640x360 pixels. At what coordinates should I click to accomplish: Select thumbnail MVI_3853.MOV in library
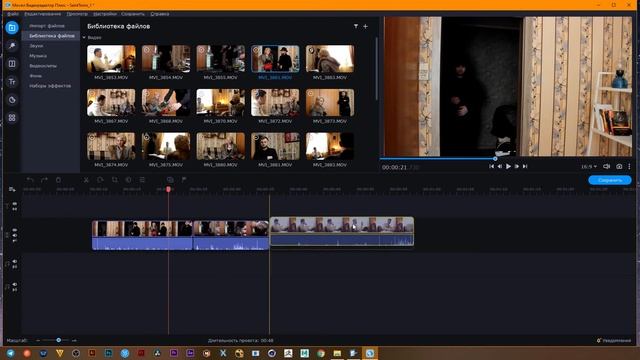111,59
